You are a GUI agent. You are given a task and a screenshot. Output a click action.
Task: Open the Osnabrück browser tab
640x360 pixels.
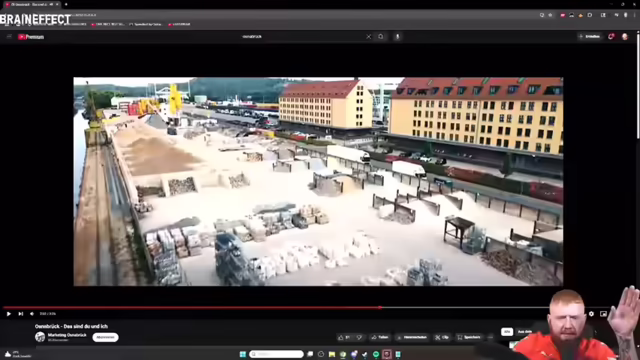(x=31, y=4)
